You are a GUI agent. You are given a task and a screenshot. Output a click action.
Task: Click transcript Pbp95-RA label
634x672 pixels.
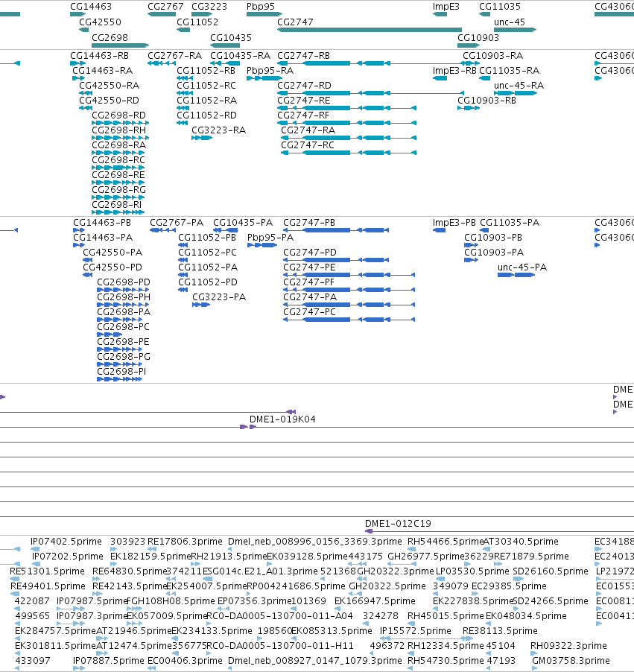tap(270, 71)
